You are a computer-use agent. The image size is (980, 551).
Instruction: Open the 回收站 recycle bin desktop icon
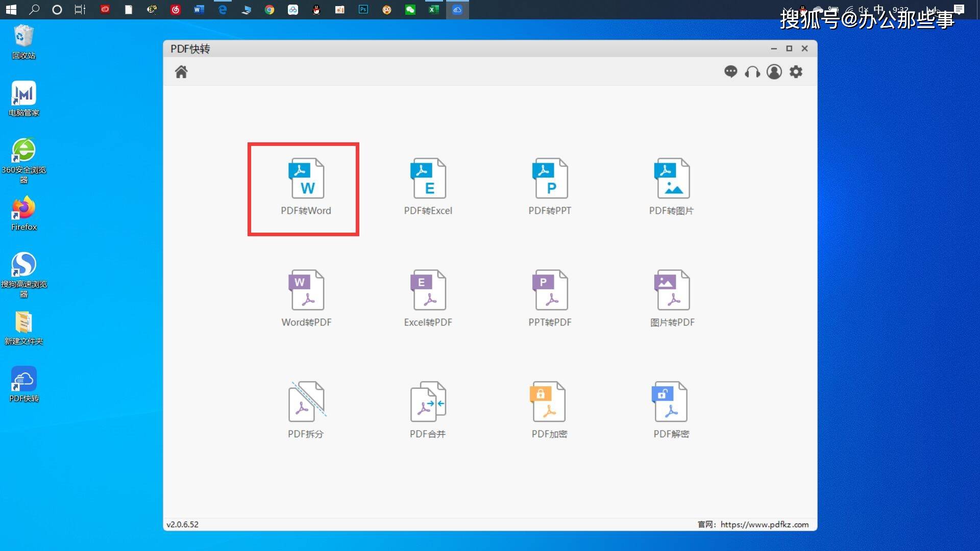tap(23, 42)
